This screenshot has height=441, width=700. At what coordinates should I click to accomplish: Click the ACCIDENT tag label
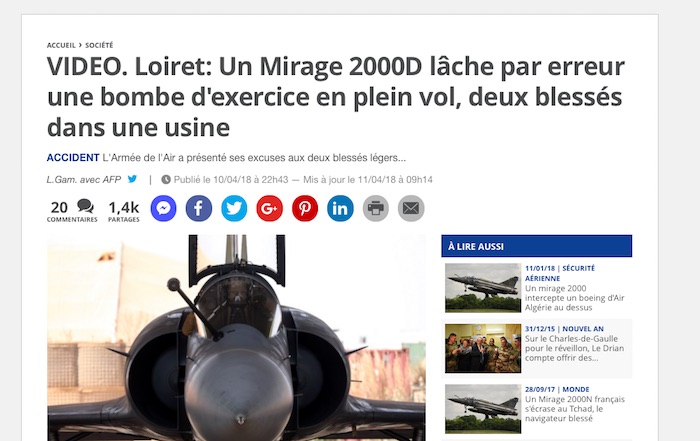click(73, 158)
